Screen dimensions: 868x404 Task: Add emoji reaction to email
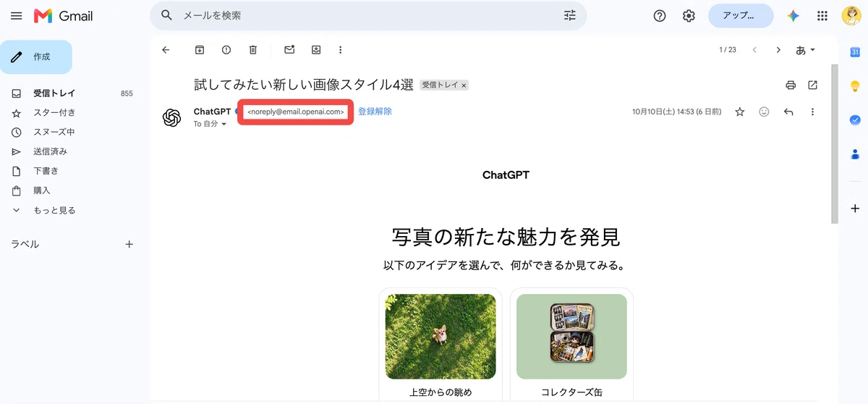click(x=764, y=112)
